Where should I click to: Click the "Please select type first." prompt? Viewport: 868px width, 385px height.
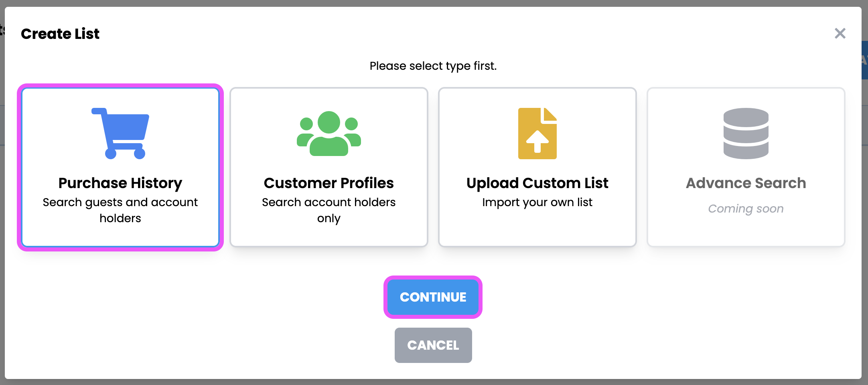point(433,66)
